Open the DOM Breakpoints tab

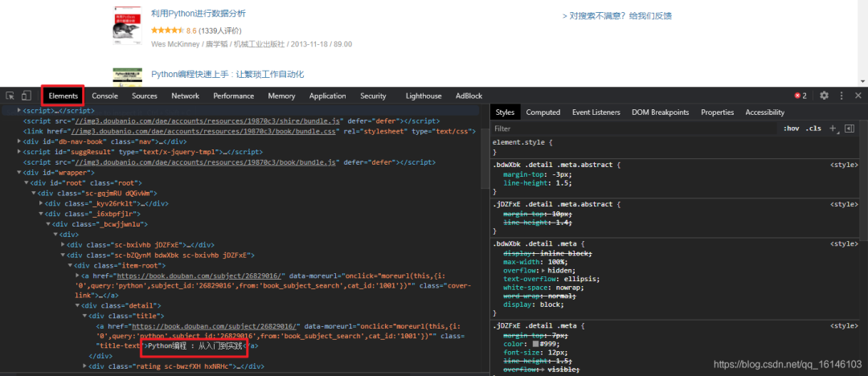pyautogui.click(x=661, y=112)
